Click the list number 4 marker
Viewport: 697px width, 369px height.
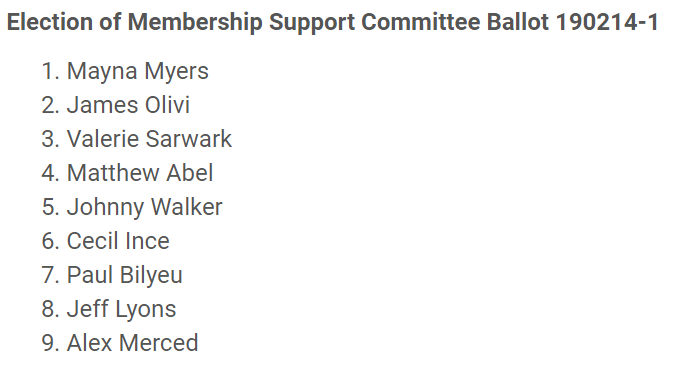coord(51,172)
